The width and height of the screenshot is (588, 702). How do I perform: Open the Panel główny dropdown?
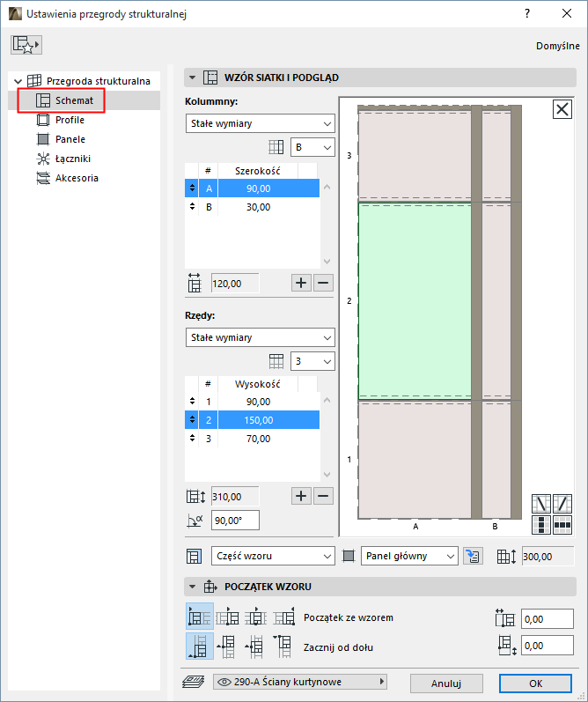(x=409, y=556)
